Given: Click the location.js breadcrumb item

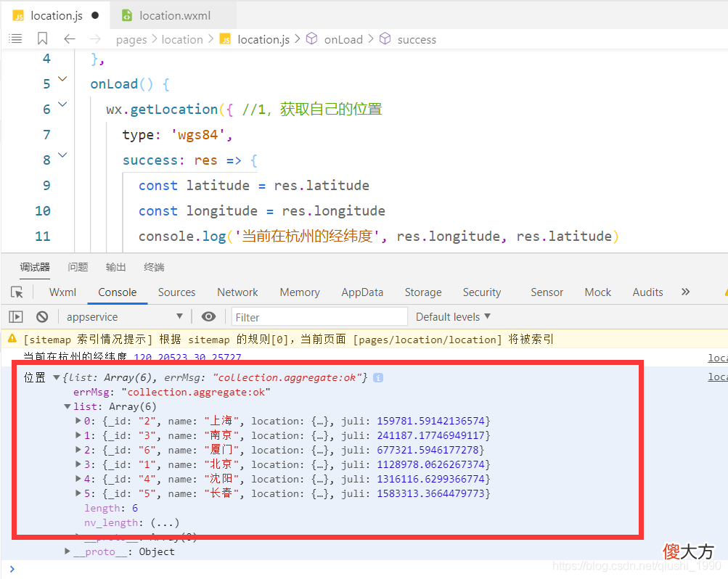Looking at the screenshot, I should click(255, 39).
